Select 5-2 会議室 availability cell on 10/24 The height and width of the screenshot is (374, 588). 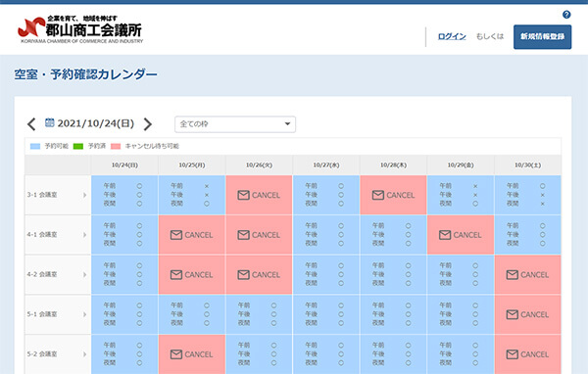[x=124, y=354]
